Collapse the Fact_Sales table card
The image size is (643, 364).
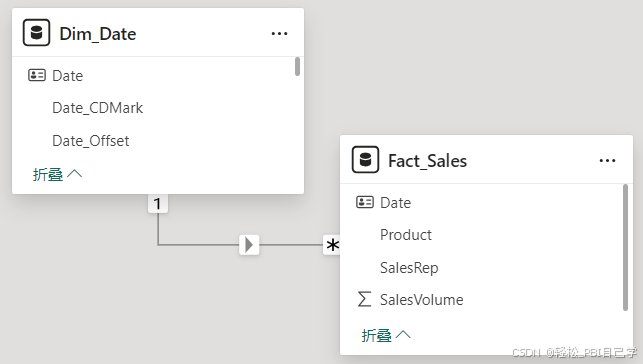coord(386,335)
